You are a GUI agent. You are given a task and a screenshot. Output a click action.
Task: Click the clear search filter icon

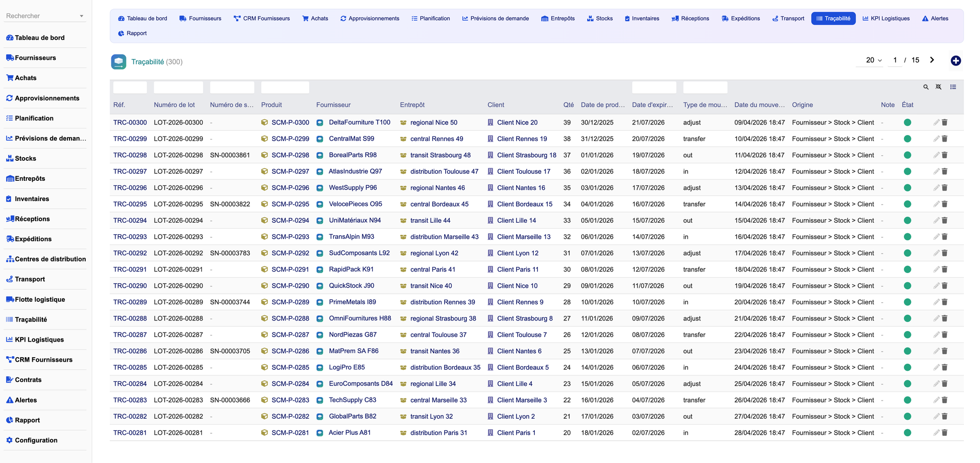tap(939, 87)
